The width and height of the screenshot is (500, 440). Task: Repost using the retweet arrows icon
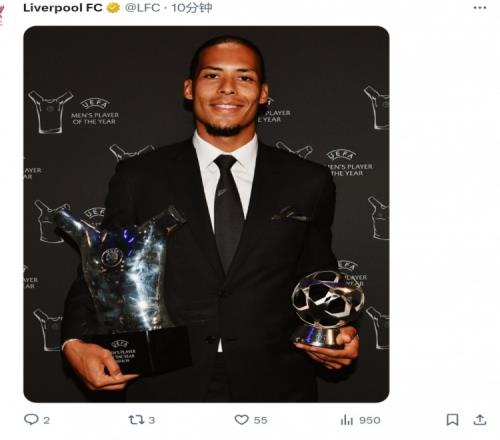(136, 420)
